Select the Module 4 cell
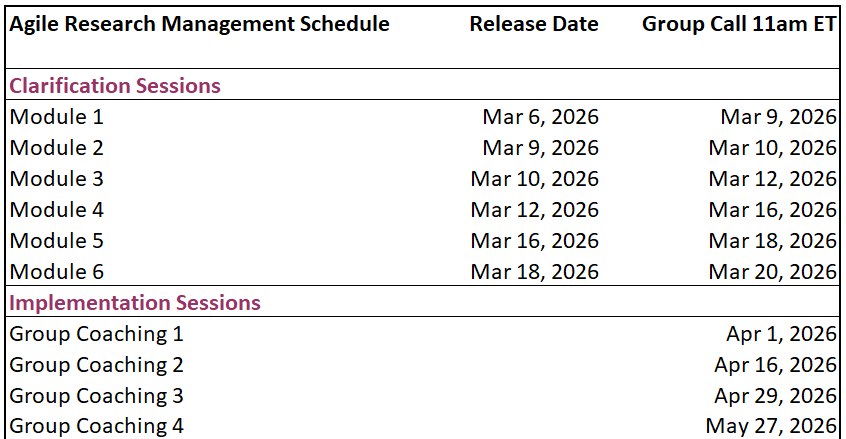This screenshot has width=846, height=439. pyautogui.click(x=57, y=210)
